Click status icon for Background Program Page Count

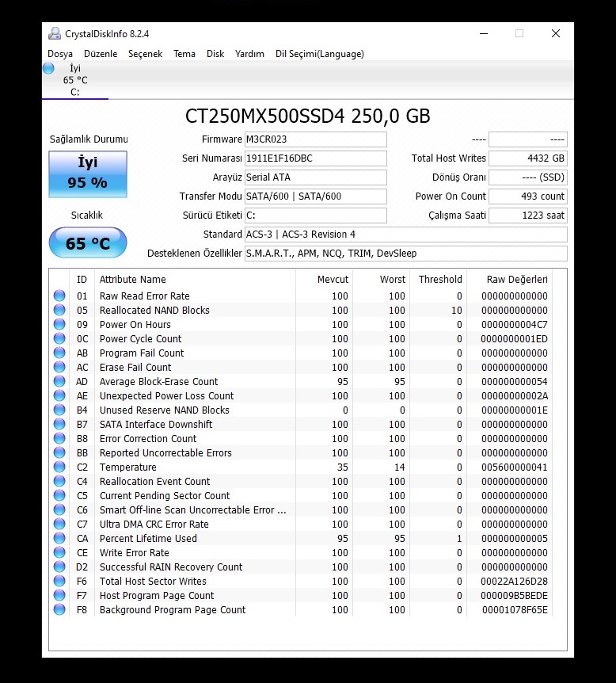coord(59,610)
